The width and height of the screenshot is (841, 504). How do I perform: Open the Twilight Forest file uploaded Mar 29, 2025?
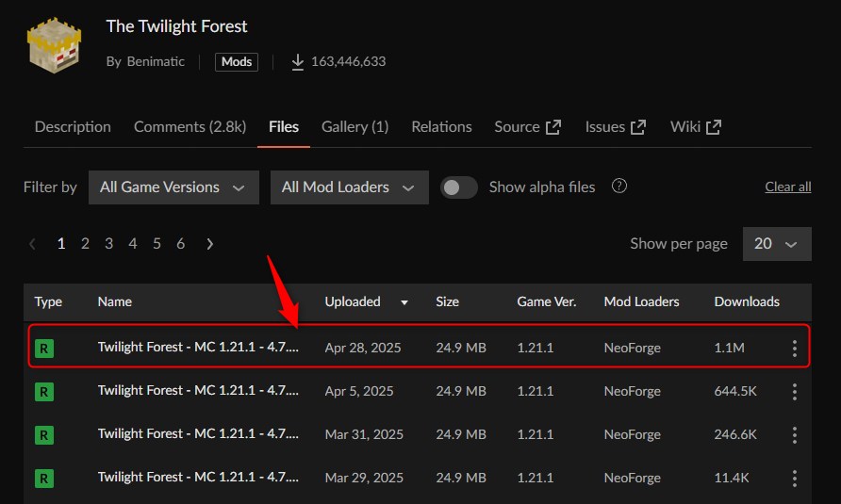(x=198, y=478)
